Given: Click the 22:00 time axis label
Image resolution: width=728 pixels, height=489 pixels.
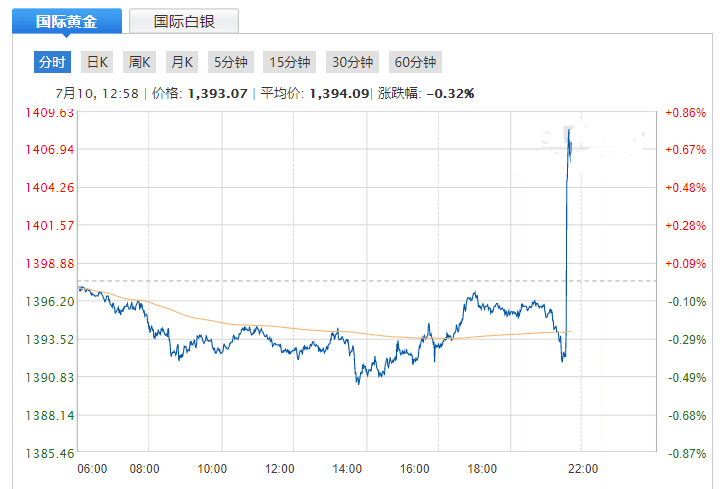Looking at the screenshot, I should [582, 468].
